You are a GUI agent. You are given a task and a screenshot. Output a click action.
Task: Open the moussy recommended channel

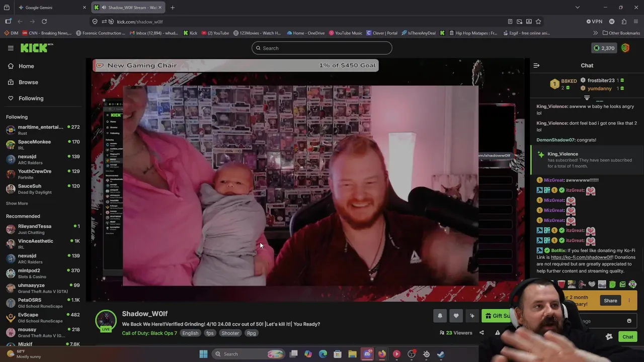pyautogui.click(x=43, y=332)
